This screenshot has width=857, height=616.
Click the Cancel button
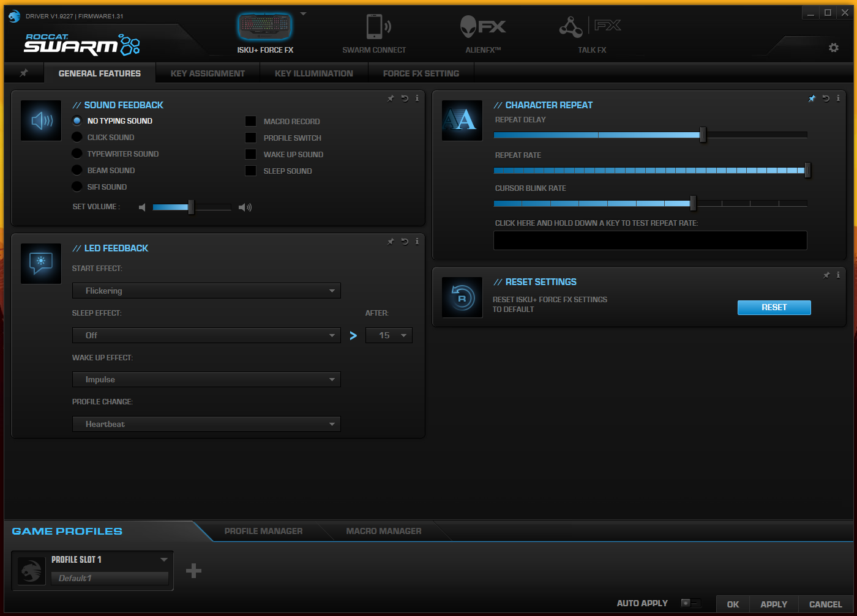(x=825, y=604)
